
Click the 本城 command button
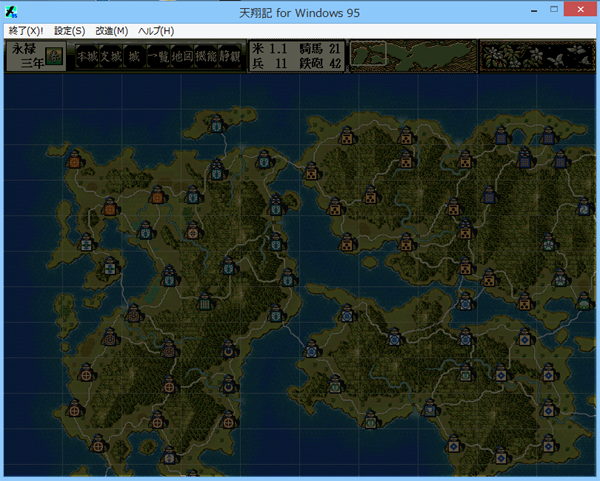click(87, 55)
